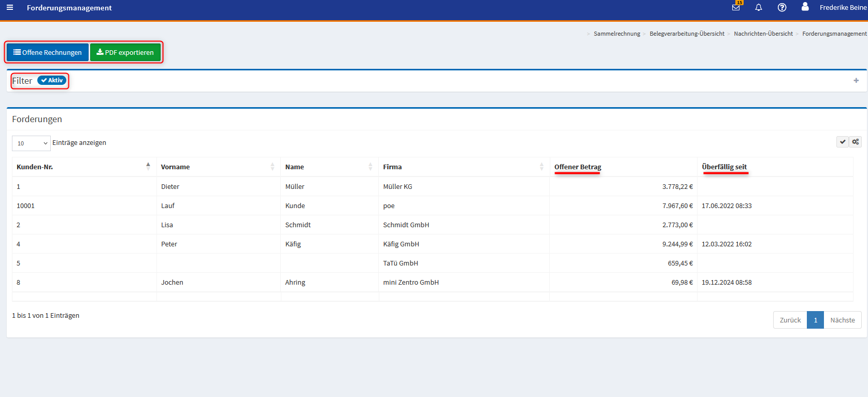Open the hamburger menu icon

10,8
